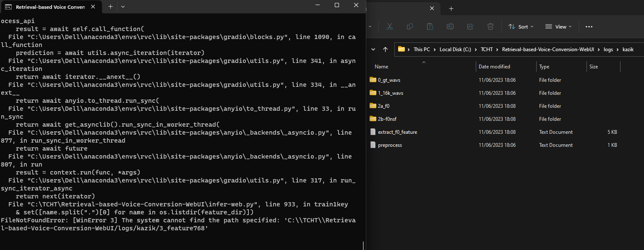Click the Paste icon in Explorer toolbar
The width and height of the screenshot is (644, 250).
[430, 26]
